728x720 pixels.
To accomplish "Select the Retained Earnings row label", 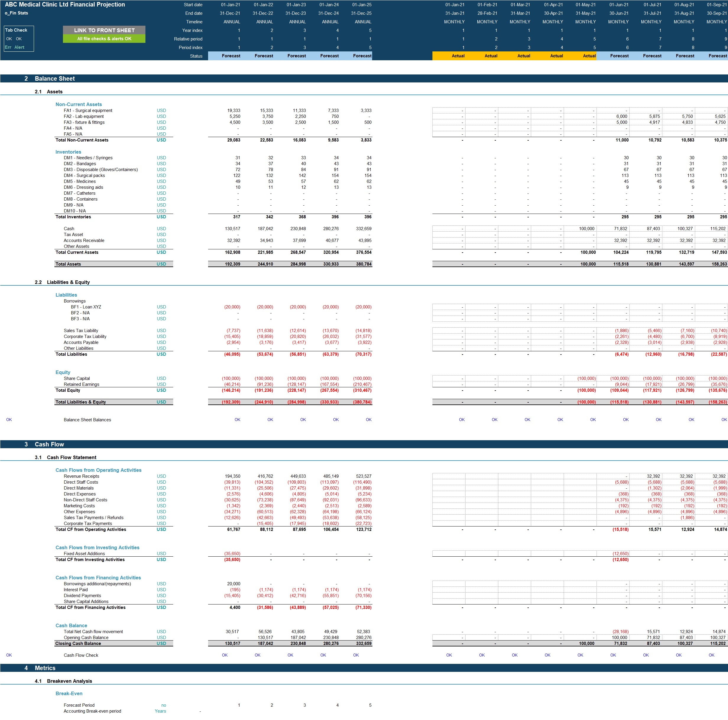I will point(81,384).
